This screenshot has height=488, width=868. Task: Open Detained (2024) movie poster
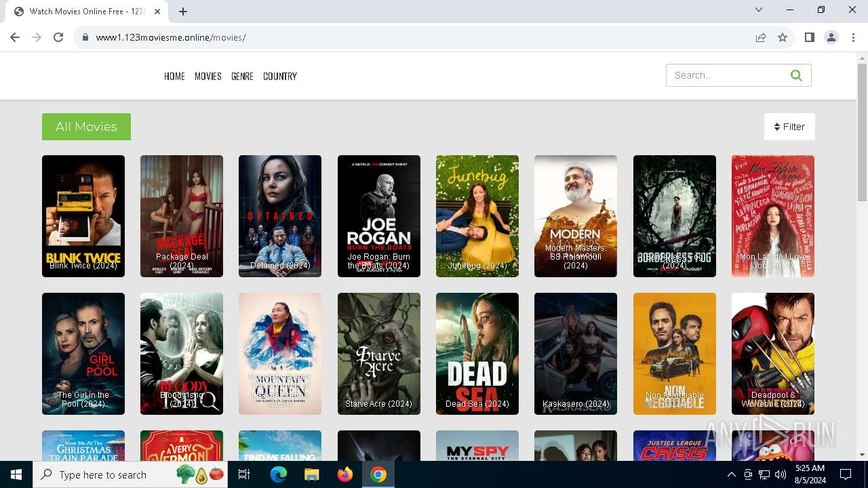tap(280, 216)
